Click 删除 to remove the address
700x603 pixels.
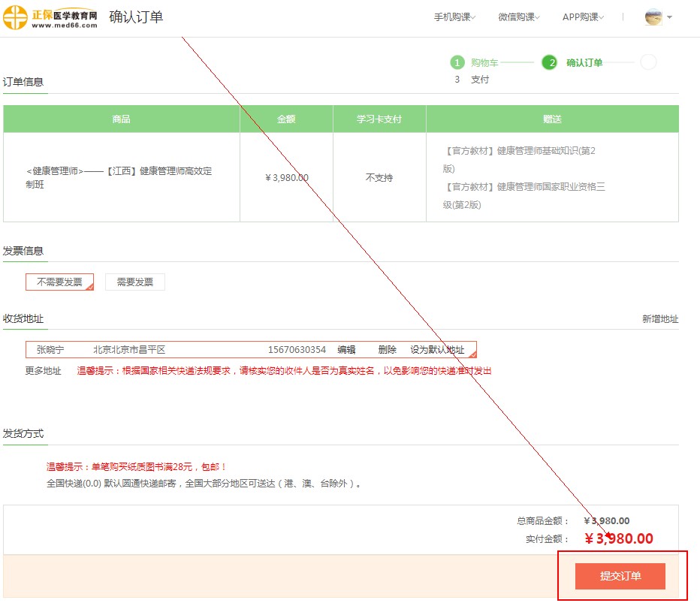pos(387,350)
